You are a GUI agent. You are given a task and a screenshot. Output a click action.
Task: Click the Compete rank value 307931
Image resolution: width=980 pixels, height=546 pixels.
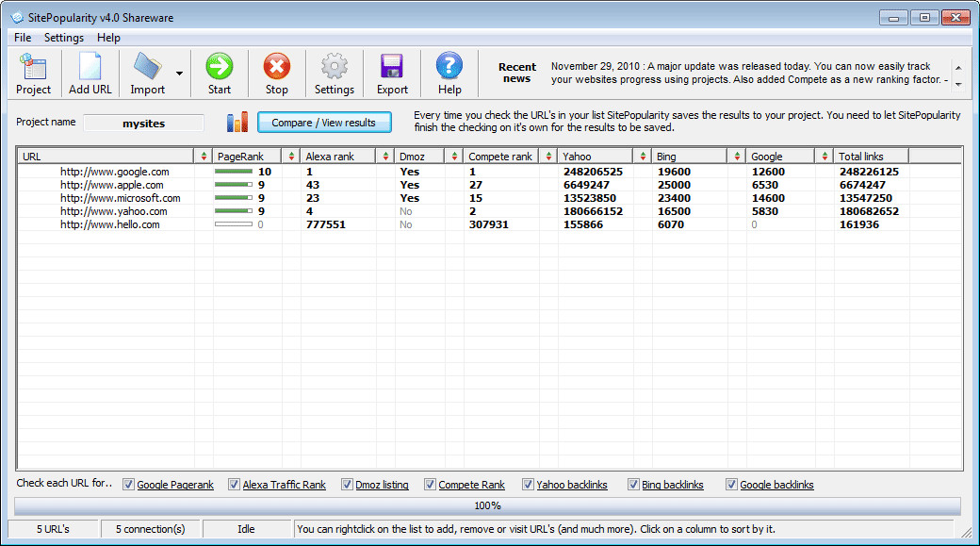coord(489,223)
